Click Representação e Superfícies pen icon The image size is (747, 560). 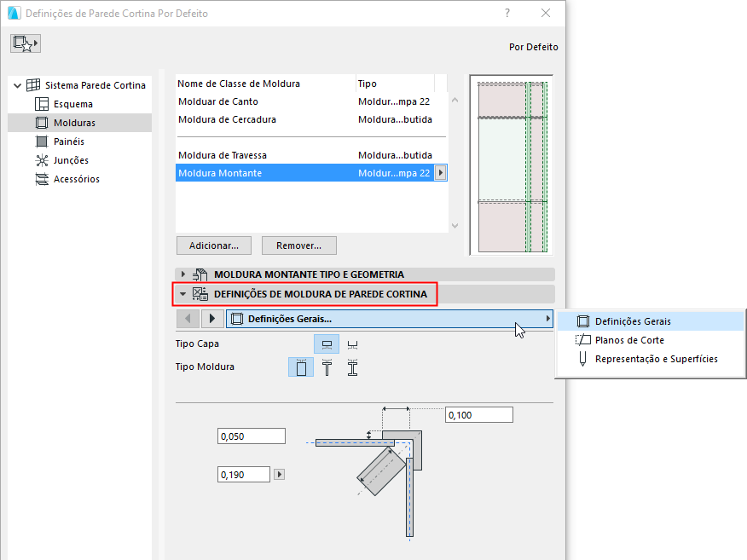[x=582, y=359]
